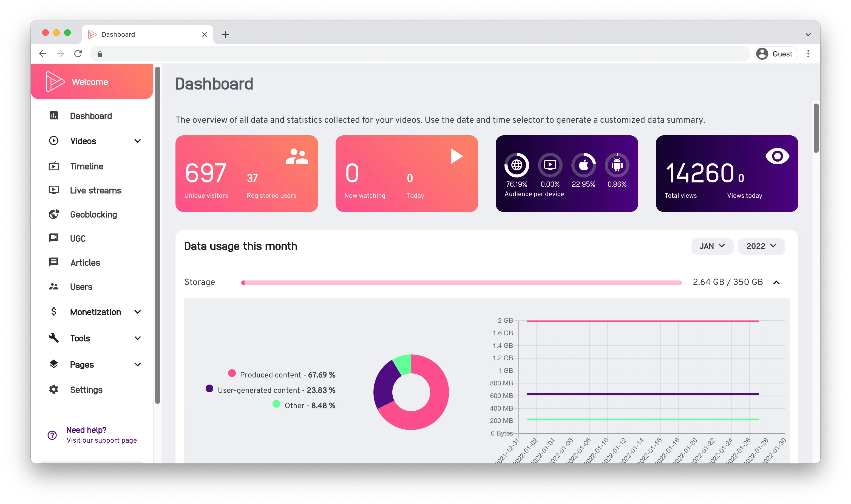Image resolution: width=851 pixels, height=504 pixels.
Task: Click the 2.64 GB / 350 GB value
Action: tap(728, 282)
